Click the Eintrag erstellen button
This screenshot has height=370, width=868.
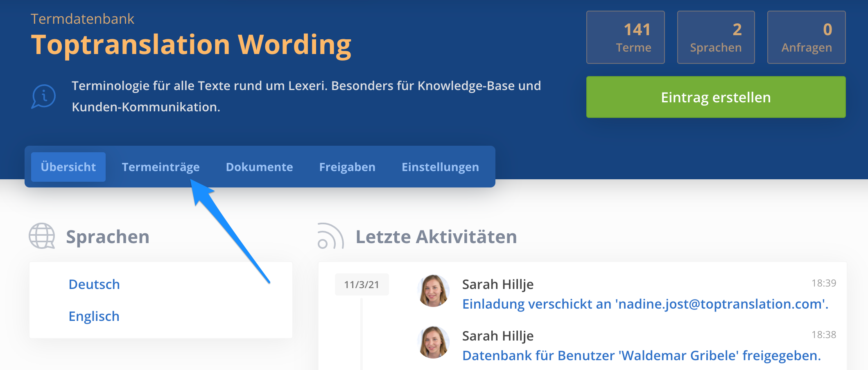pos(716,97)
